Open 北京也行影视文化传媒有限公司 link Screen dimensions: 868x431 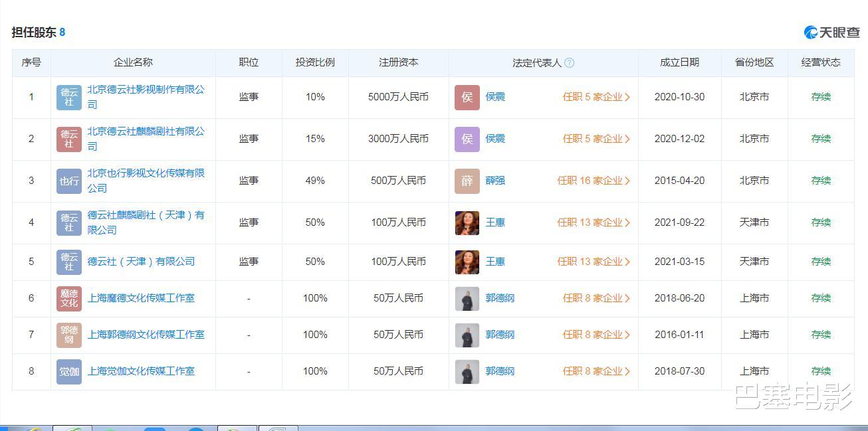point(146,181)
